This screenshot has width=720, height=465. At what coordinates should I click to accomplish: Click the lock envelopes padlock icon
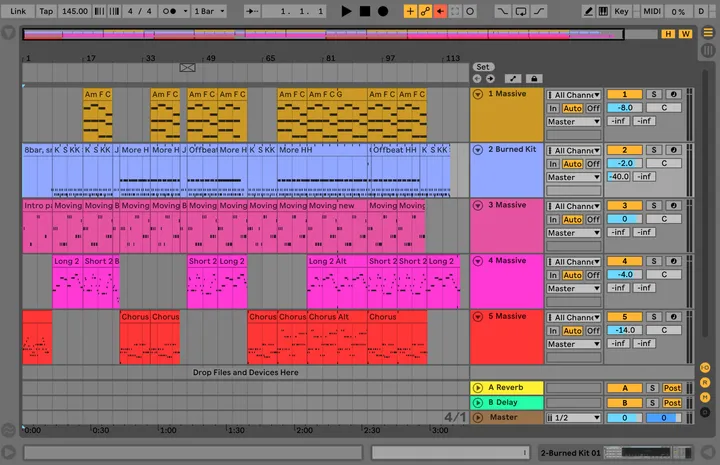tap(534, 78)
